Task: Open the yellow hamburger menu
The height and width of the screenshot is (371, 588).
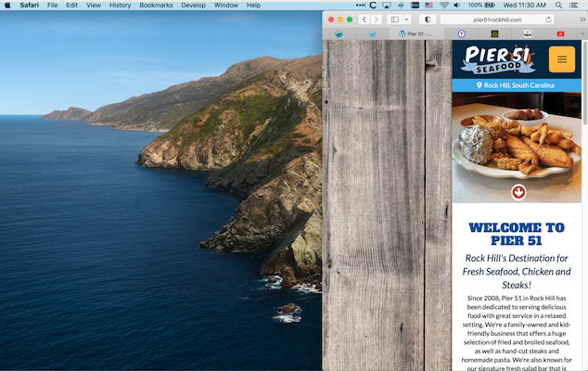Action: click(x=561, y=59)
